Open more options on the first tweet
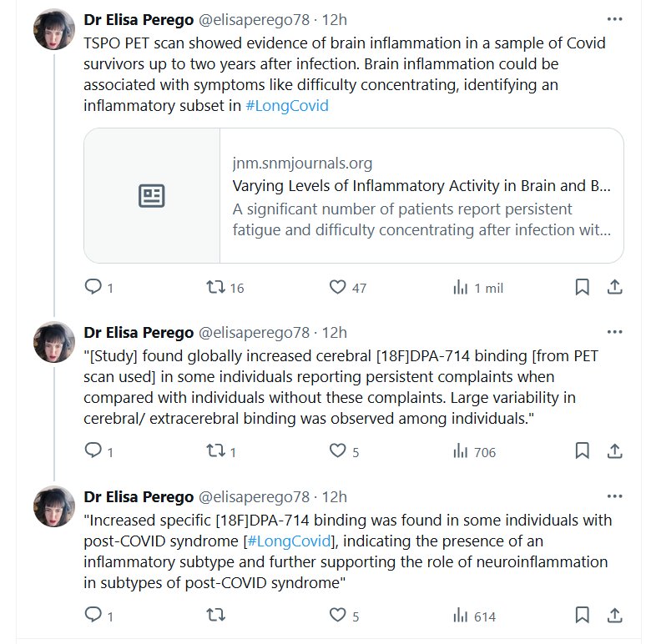This screenshot has height=644, width=646. pos(614,19)
